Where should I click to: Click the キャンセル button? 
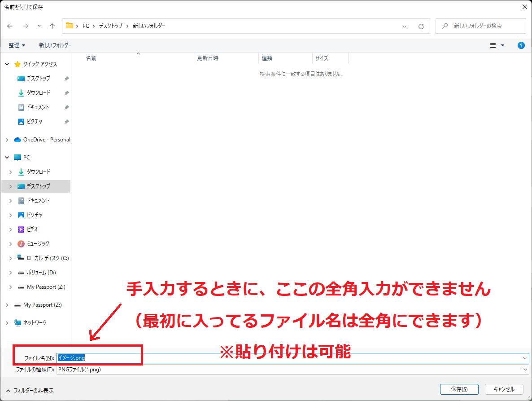coord(503,389)
